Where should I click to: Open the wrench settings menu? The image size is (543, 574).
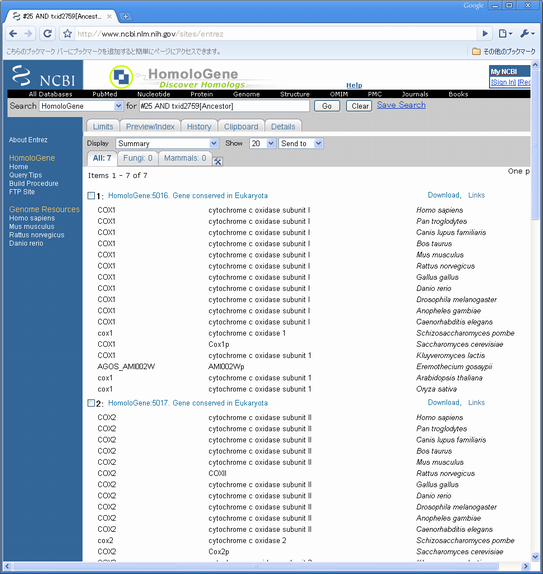527,34
